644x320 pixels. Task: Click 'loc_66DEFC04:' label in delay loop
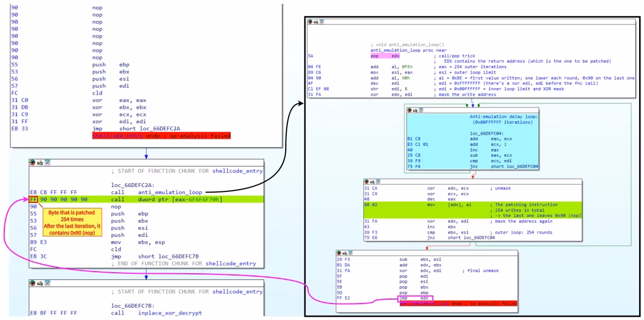tap(487, 133)
